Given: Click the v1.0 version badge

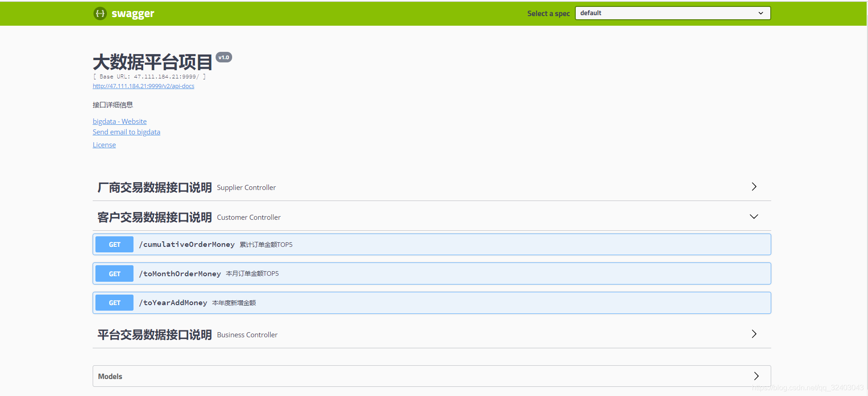Looking at the screenshot, I should 224,57.
